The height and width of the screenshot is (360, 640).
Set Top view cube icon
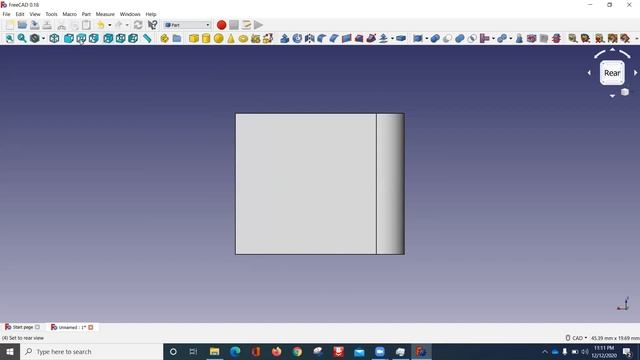[x=81, y=38]
